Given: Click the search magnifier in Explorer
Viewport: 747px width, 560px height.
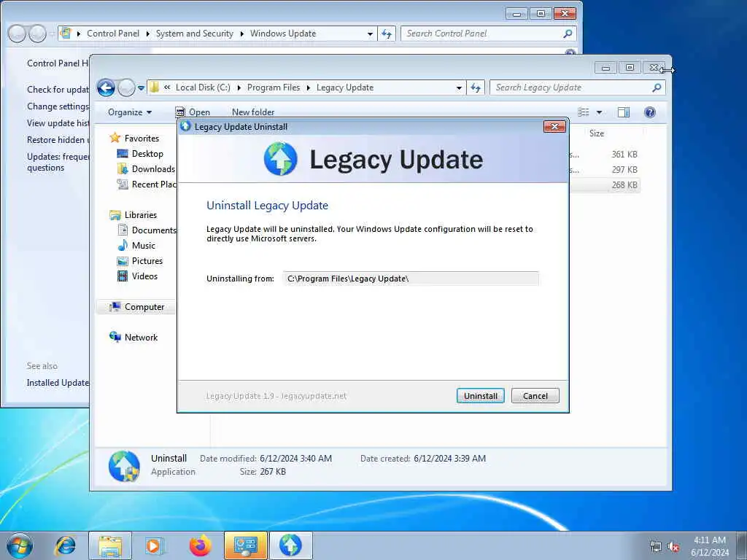Looking at the screenshot, I should pos(657,87).
